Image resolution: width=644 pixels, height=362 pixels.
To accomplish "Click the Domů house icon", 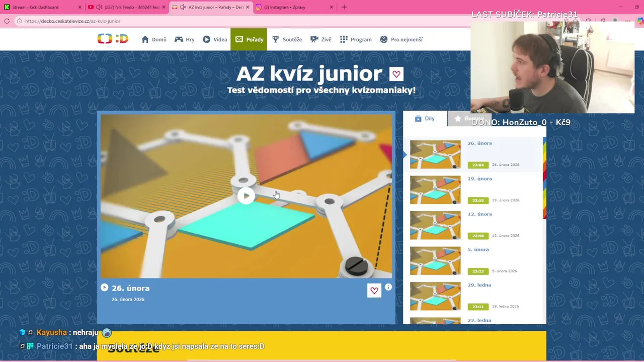I will (x=145, y=39).
